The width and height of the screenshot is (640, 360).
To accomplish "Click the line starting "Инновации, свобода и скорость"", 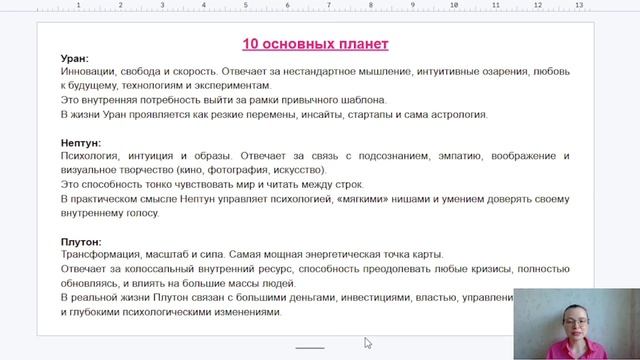I will click(x=315, y=71).
